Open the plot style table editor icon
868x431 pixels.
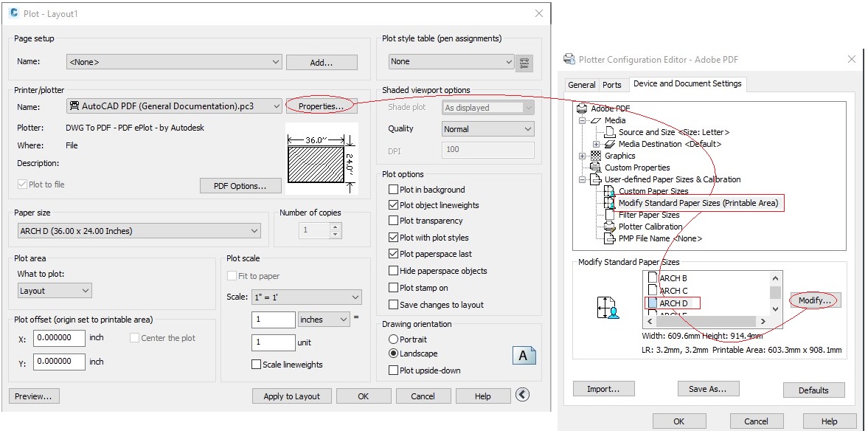coord(524,62)
